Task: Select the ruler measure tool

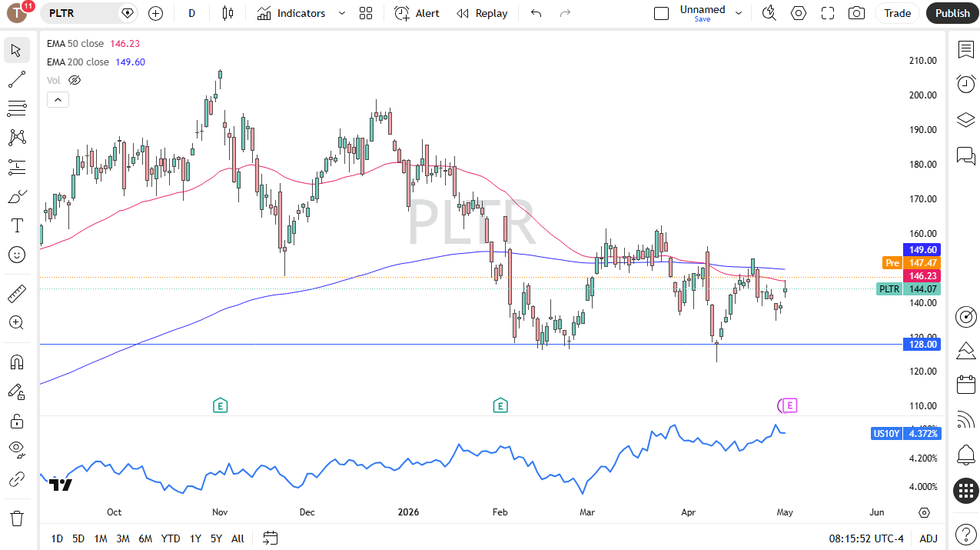Action: pyautogui.click(x=17, y=293)
